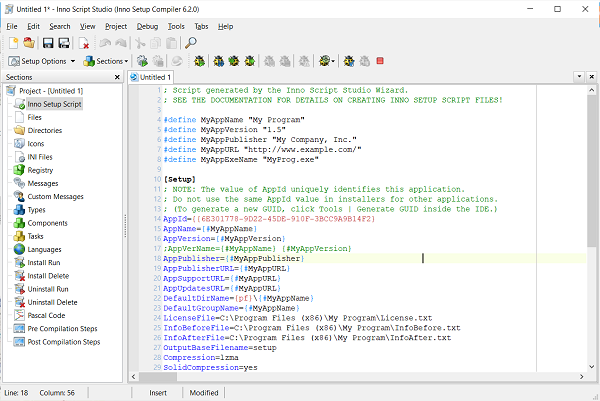This screenshot has height=401, width=600.
Task: Open the Icons section
Action: click(36, 144)
